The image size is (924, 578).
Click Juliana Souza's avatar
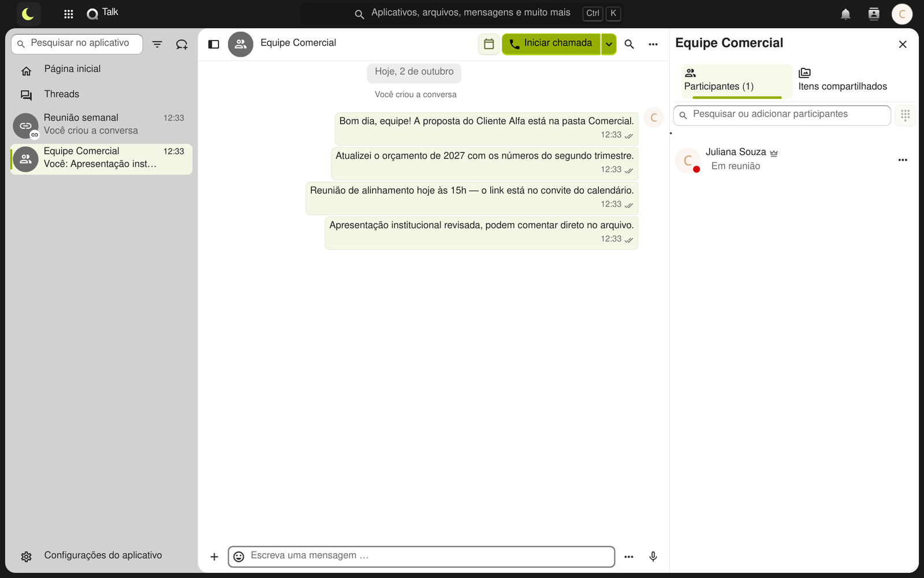pos(688,160)
